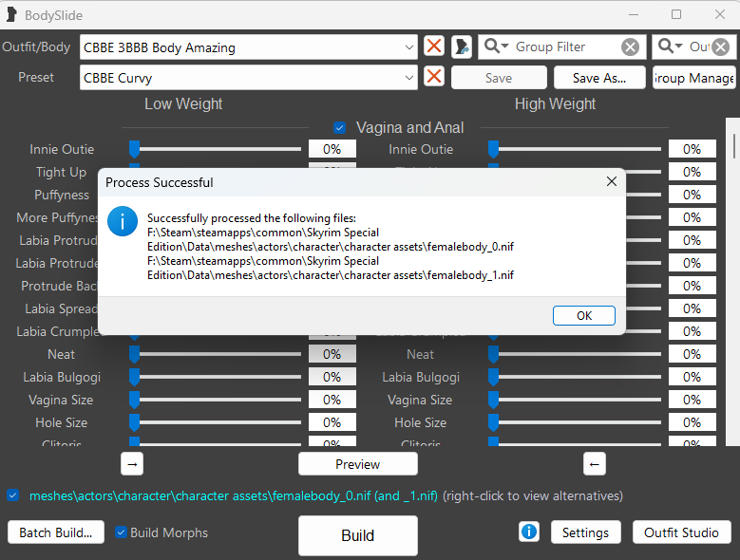Image resolution: width=740 pixels, height=560 pixels.
Task: Clear the Group Filter field
Action: click(630, 47)
